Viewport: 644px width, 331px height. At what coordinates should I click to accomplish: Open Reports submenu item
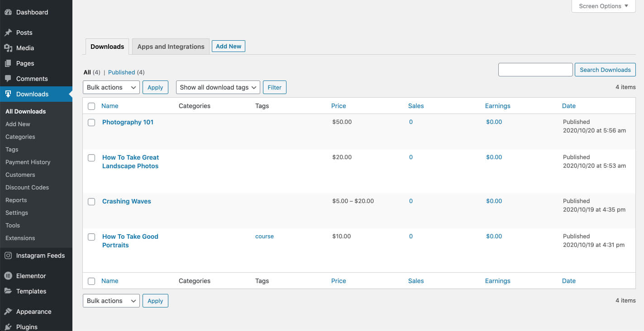16,200
